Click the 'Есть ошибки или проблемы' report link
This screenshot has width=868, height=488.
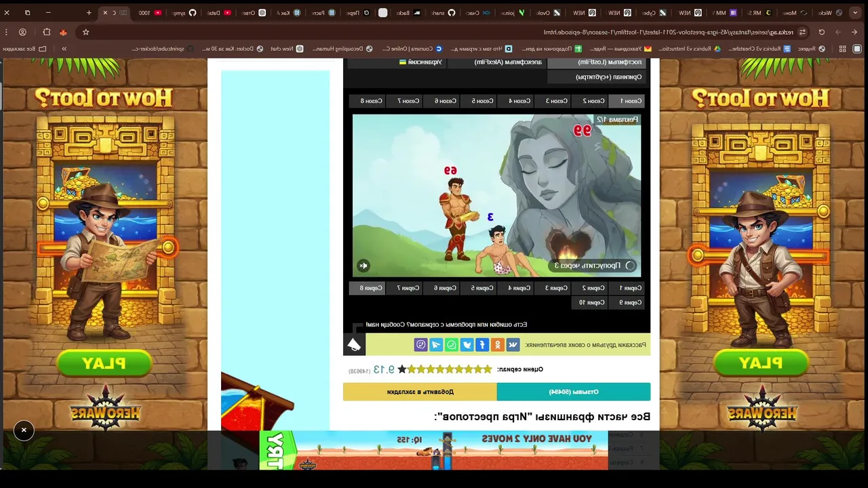click(446, 325)
